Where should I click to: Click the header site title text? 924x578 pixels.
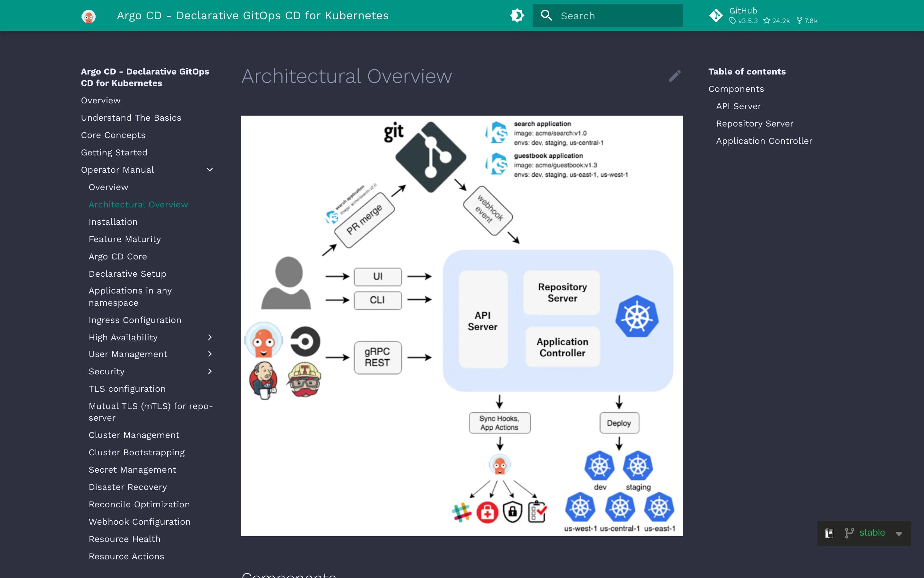click(252, 16)
